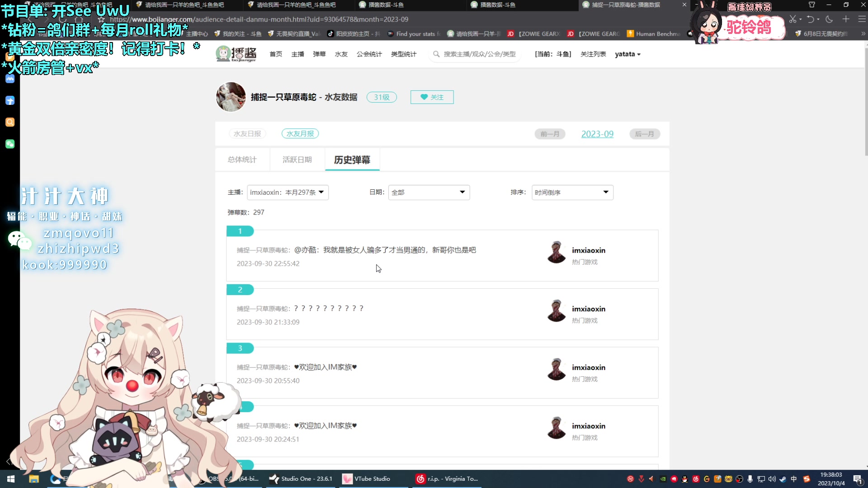Open the 关注列表 link
The width and height of the screenshot is (868, 488).
click(593, 54)
